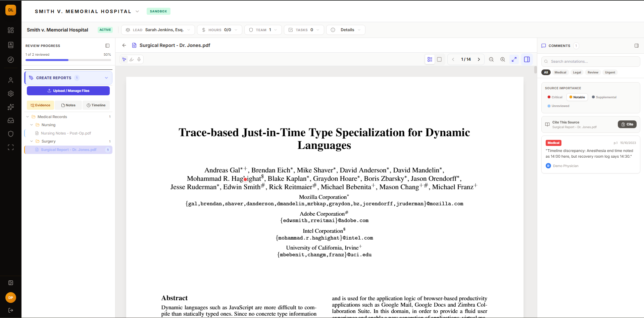The height and width of the screenshot is (318, 644).
Task: Collapse the Review Progress panel
Action: click(x=107, y=46)
